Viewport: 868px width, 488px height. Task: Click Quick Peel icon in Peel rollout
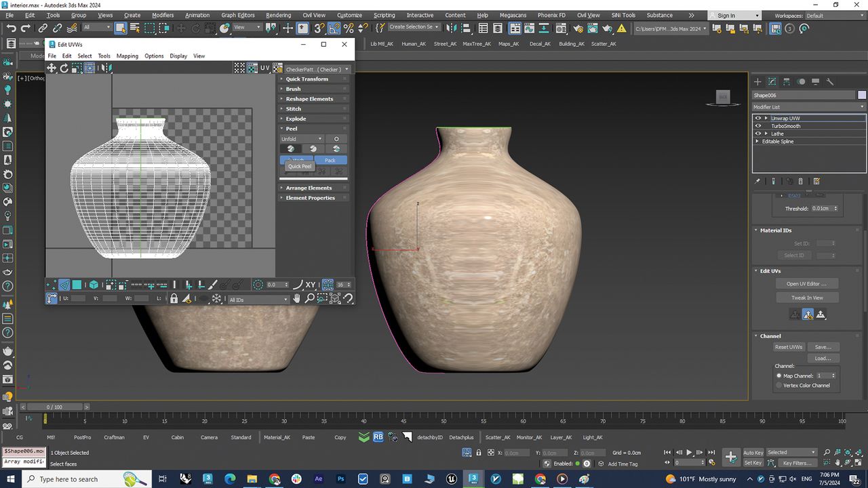(291, 148)
